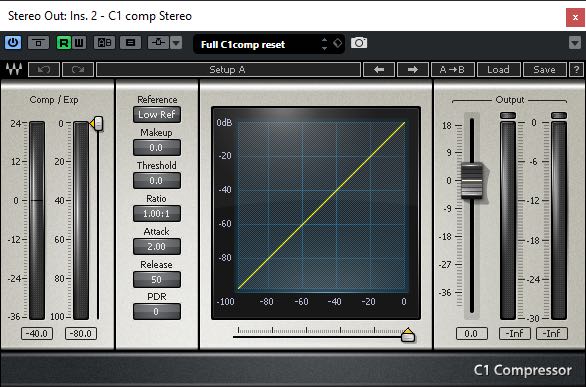Open the help question mark button
Image resolution: width=586 pixels, height=387 pixels.
[576, 69]
